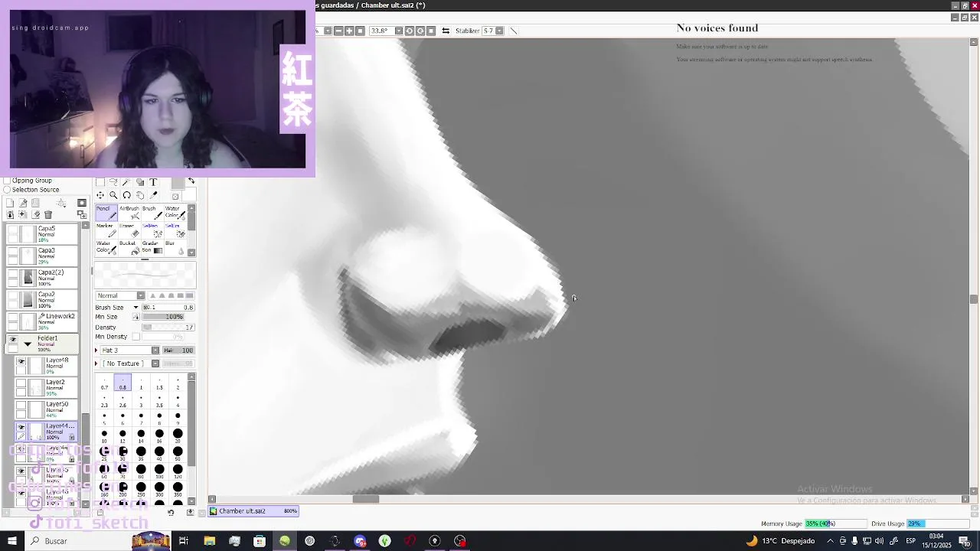The height and width of the screenshot is (551, 980).
Task: Toggle the Min Size pressure checkbox
Action: click(x=136, y=317)
